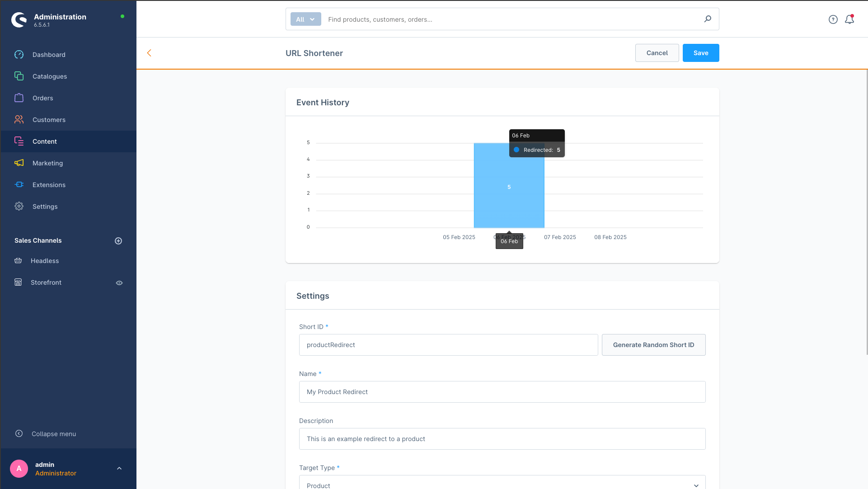This screenshot has height=489, width=868.
Task: Click the 05 Feb 2025 axis label
Action: tap(459, 237)
